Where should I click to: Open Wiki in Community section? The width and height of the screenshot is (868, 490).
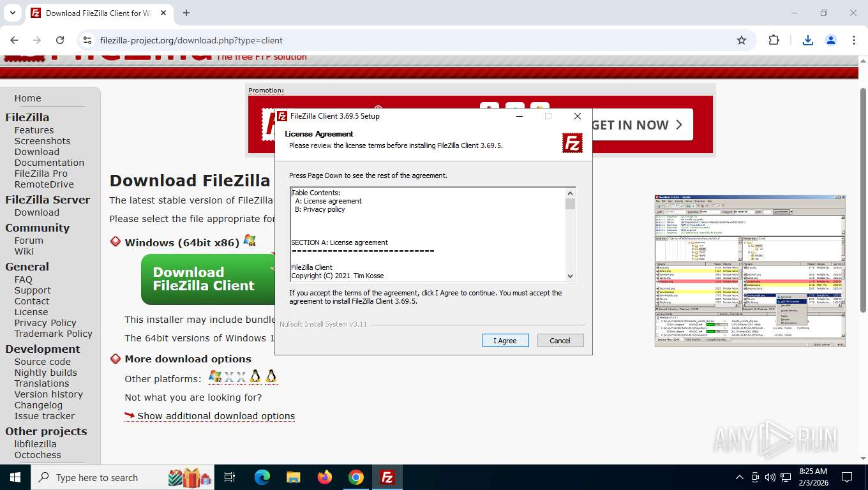pyautogui.click(x=24, y=251)
